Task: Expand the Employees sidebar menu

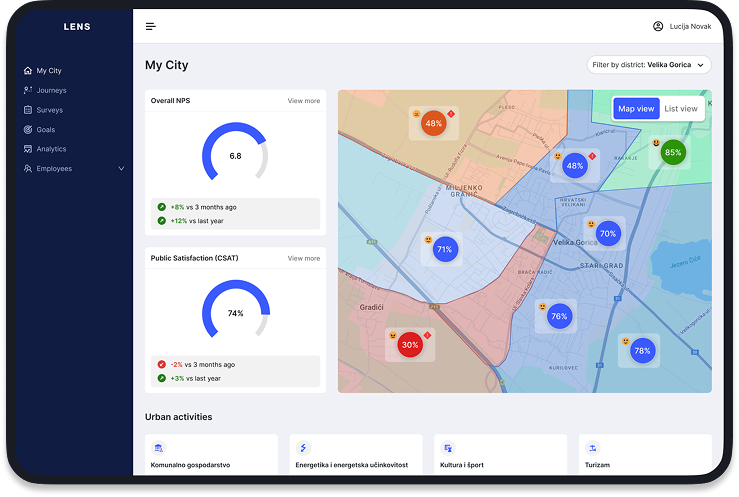Action: point(121,169)
